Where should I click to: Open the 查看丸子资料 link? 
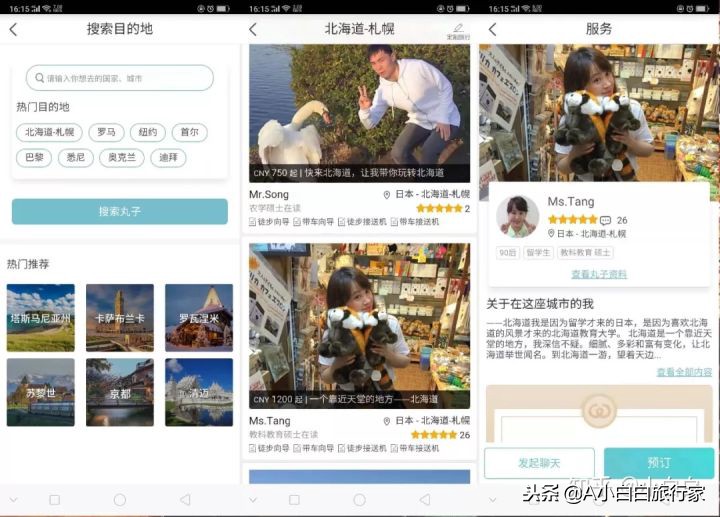click(x=599, y=274)
